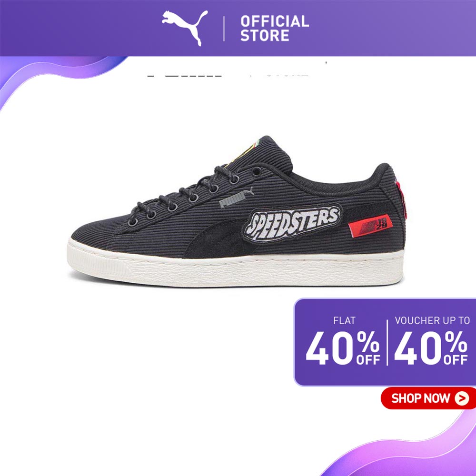Screen dimensions: 476x476
Task: Select the VOUCHER UP TO 40% OFF offer
Action: (x=431, y=341)
